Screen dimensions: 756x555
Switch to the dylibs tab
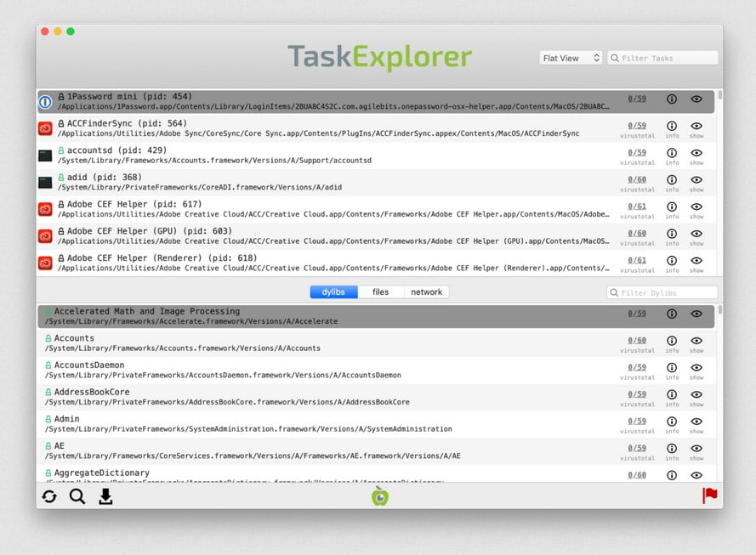tap(333, 292)
